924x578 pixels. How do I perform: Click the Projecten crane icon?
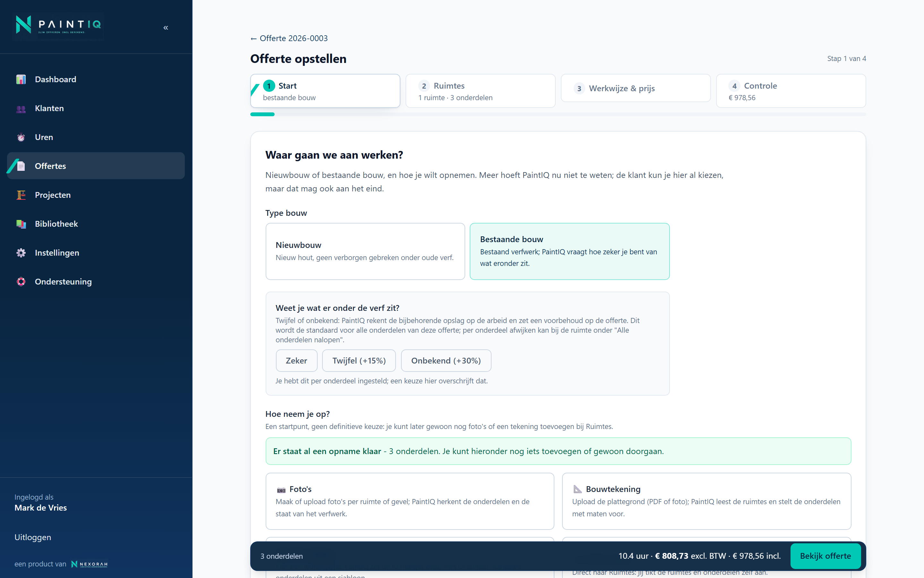[x=21, y=195]
